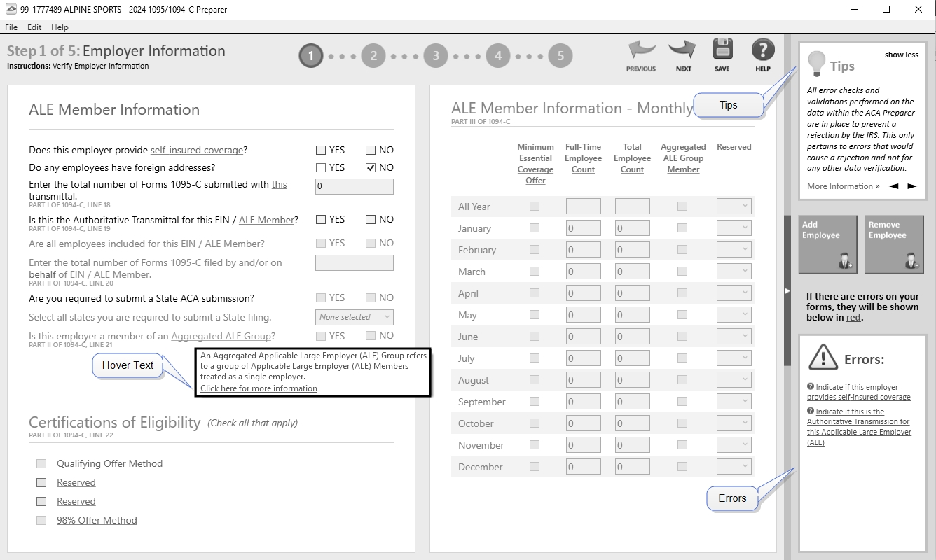Click 'Click here for more information' link
The image size is (936, 560).
pos(259,388)
